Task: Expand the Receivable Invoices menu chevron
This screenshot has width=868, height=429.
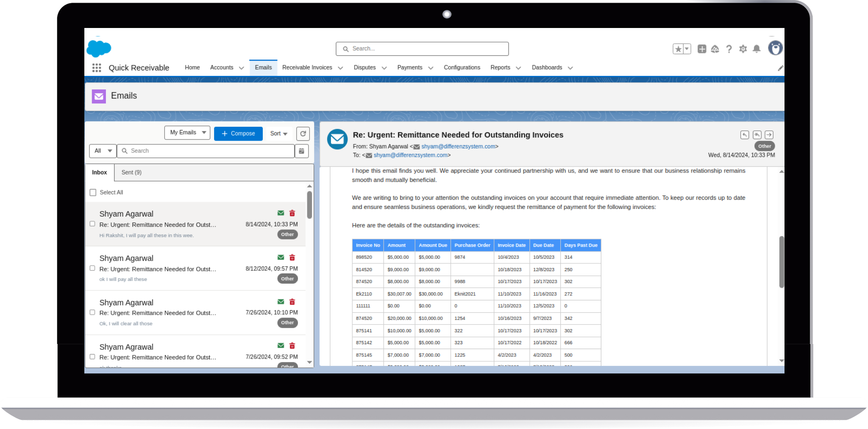Action: pyautogui.click(x=341, y=67)
